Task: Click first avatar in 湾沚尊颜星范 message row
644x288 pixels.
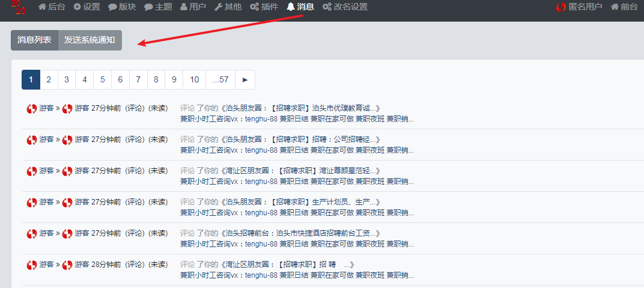Action: pyautogui.click(x=32, y=171)
